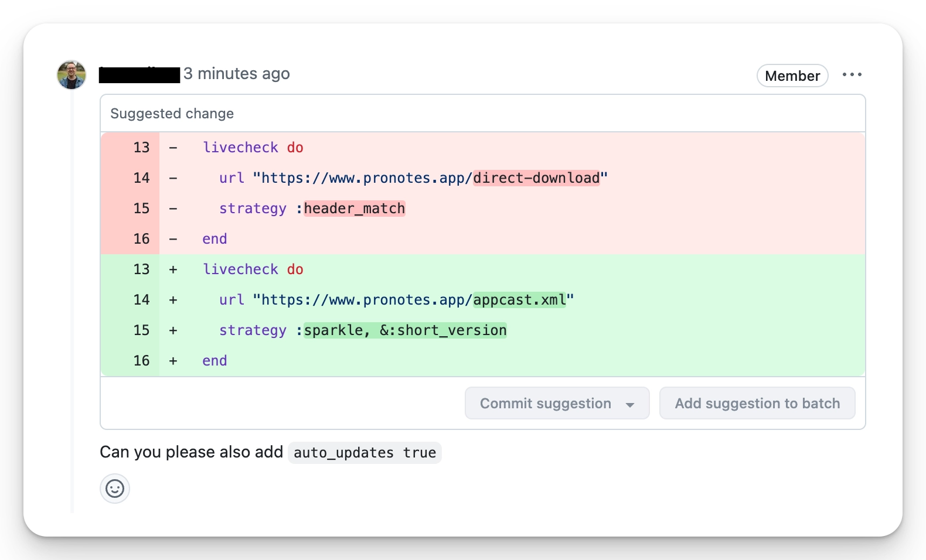The height and width of the screenshot is (560, 926).
Task: Click the removed "header_match" strategy text
Action: 354,209
